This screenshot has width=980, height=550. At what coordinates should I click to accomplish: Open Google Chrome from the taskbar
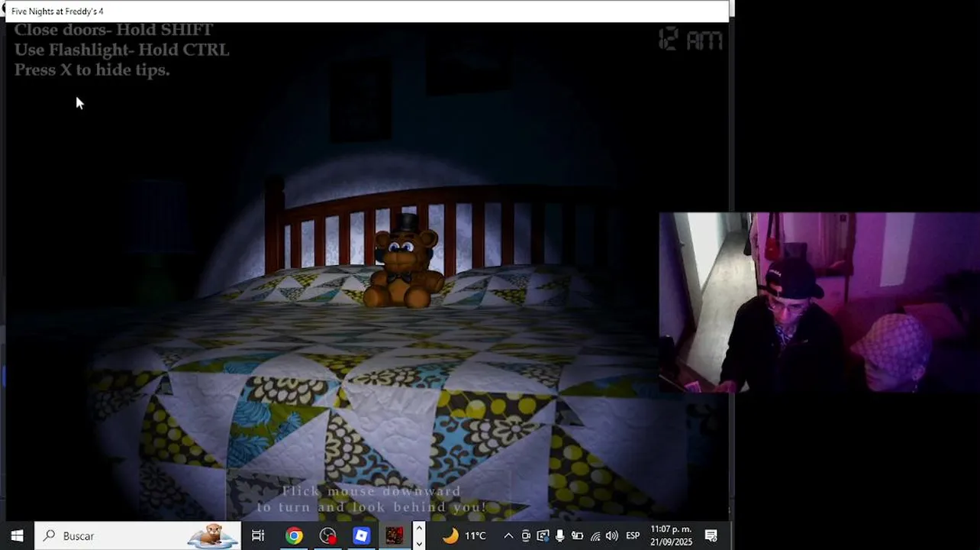point(294,535)
